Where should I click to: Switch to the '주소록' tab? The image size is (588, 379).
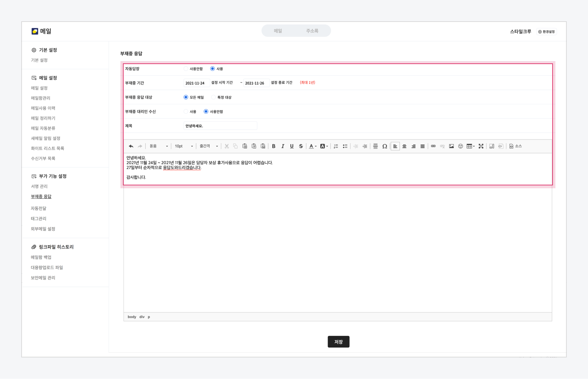click(x=312, y=31)
